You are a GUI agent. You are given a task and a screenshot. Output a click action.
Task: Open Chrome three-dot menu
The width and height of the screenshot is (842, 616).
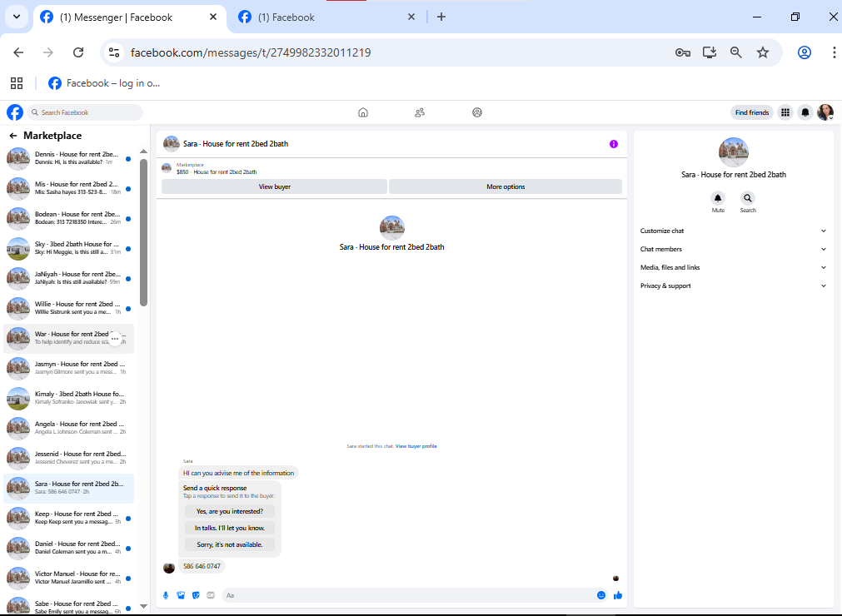point(834,52)
